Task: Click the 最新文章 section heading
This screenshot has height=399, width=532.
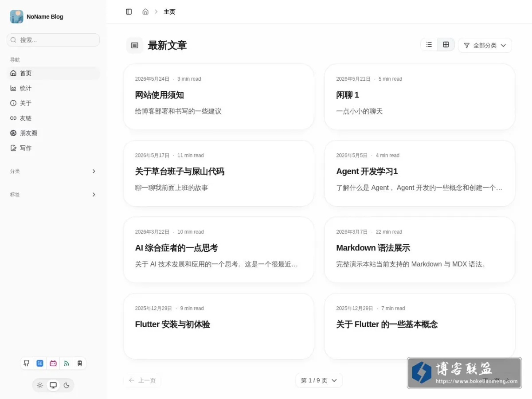Action: [x=167, y=45]
